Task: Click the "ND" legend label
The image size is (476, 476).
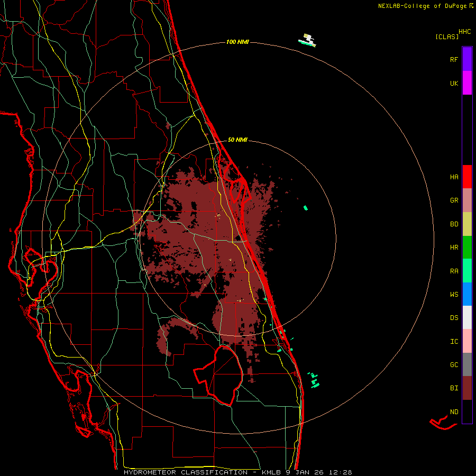Action: point(454,412)
